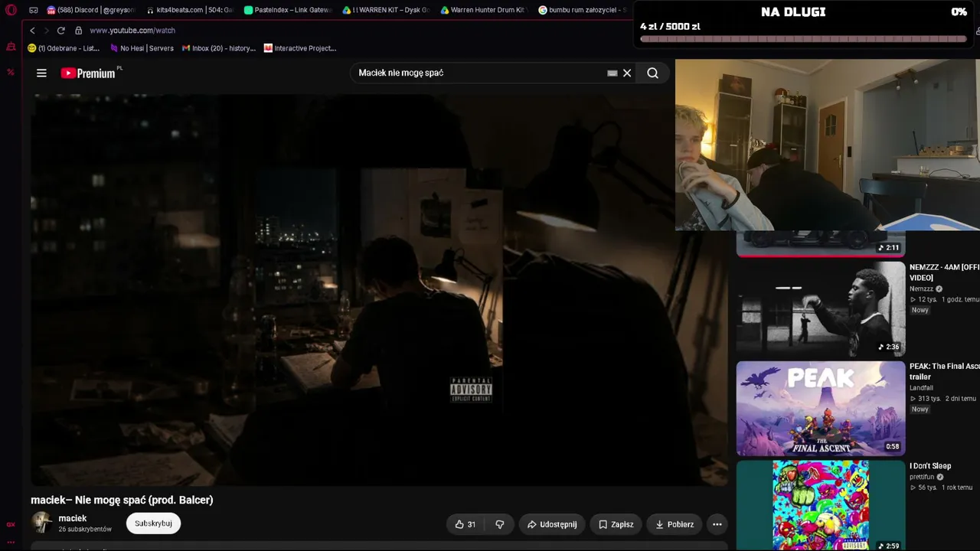Viewport: 980px width, 551px height.
Task: Share the video via Udostępnij
Action: pos(552,524)
